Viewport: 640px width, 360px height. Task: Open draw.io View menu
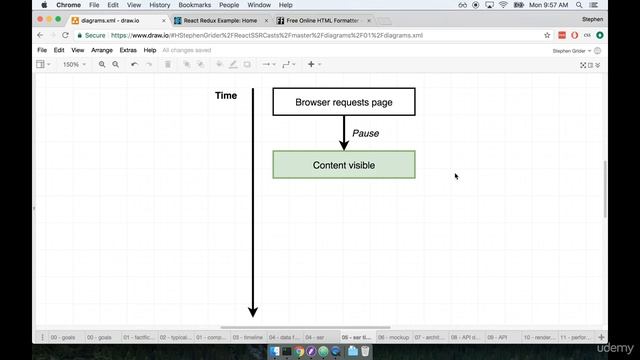pyautogui.click(x=78, y=50)
